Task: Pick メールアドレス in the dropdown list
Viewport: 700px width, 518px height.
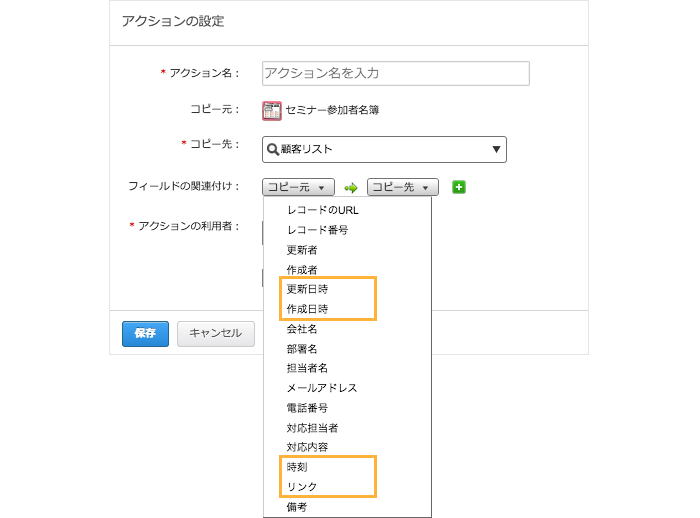Action: coord(321,388)
